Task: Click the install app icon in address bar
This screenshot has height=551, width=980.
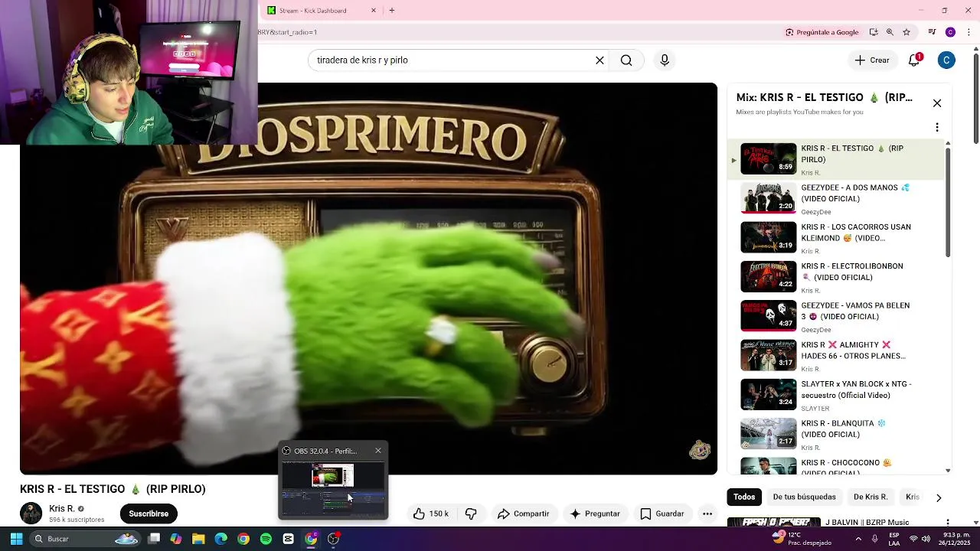Action: pos(874,32)
